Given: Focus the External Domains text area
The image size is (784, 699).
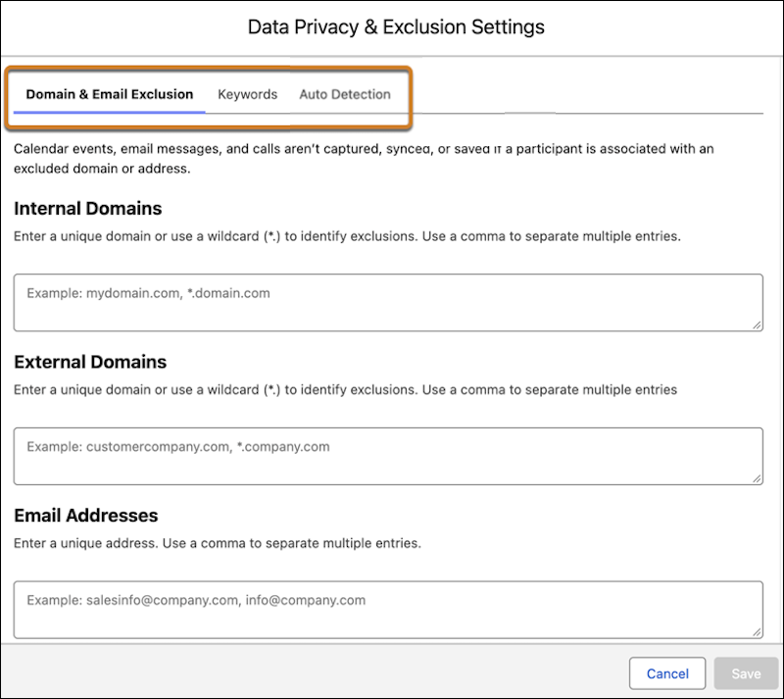Looking at the screenshot, I should 388,456.
